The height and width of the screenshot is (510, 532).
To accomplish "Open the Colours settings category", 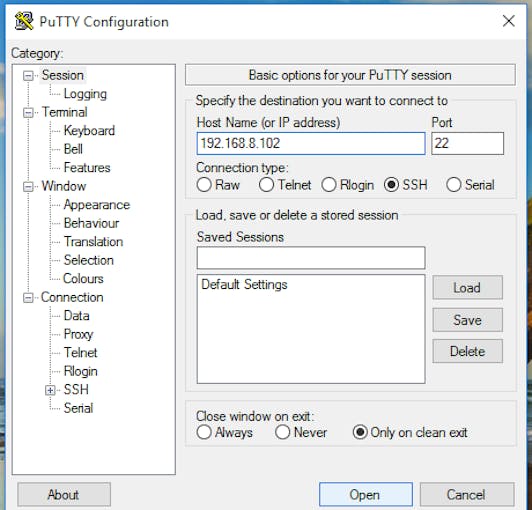I will coord(83,279).
